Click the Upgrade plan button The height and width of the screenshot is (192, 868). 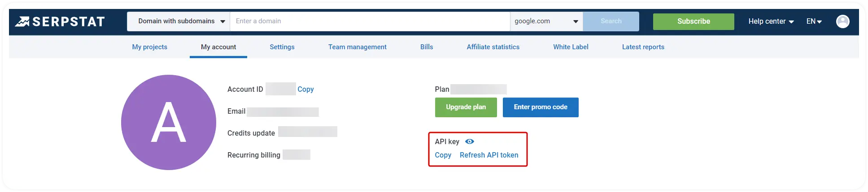click(466, 107)
